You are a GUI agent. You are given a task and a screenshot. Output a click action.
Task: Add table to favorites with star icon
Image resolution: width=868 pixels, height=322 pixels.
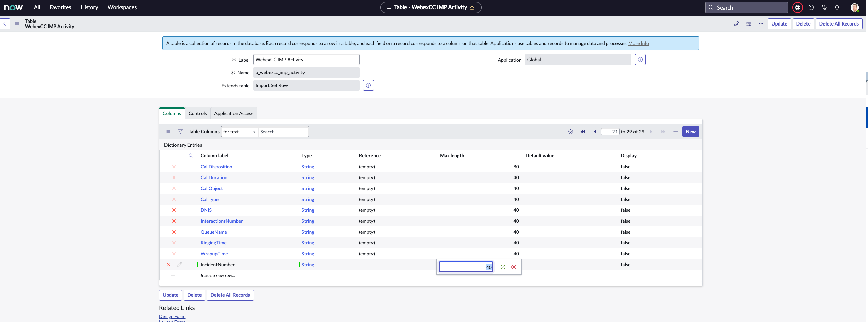pyautogui.click(x=472, y=7)
